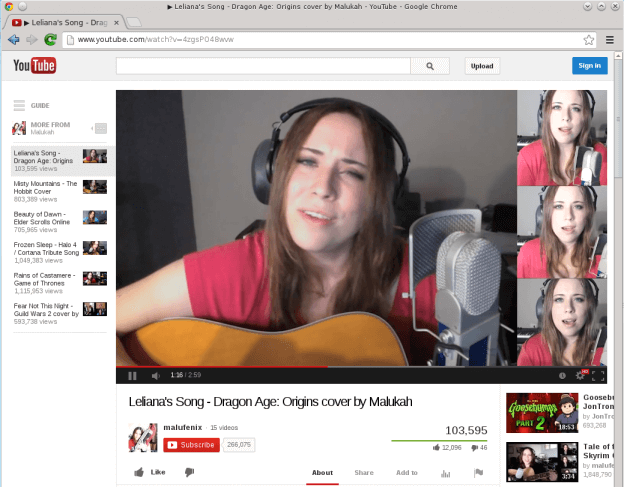
Task: Click the Misty Mountains sidebar thumbnail
Action: (x=95, y=187)
